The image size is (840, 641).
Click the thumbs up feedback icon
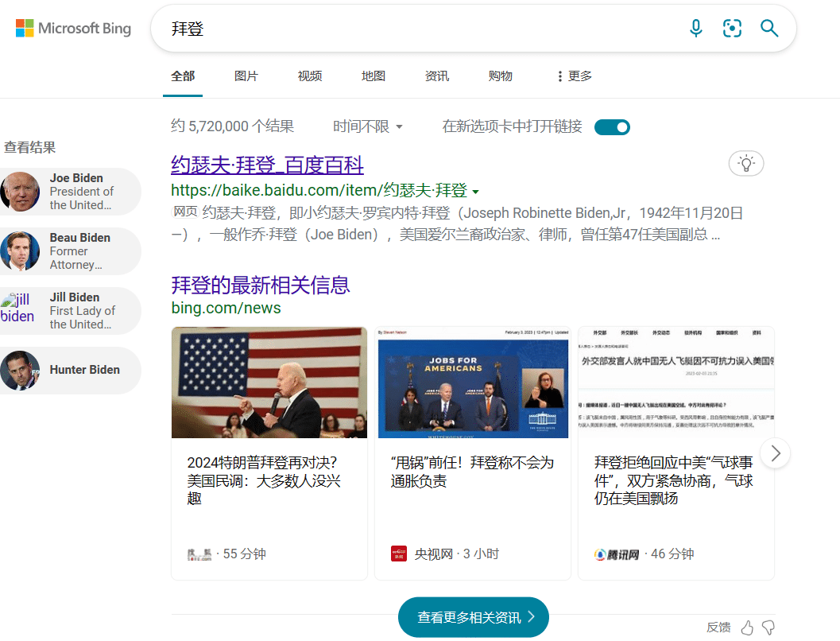tap(747, 627)
